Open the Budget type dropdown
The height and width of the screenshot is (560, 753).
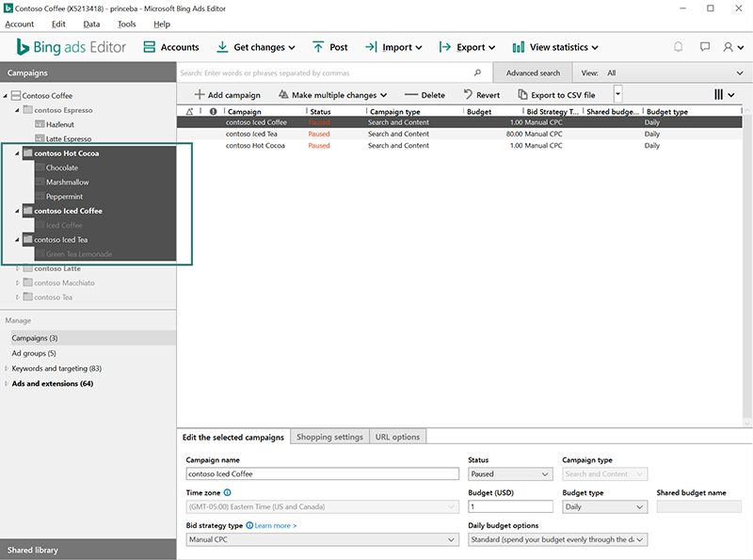[x=604, y=506]
